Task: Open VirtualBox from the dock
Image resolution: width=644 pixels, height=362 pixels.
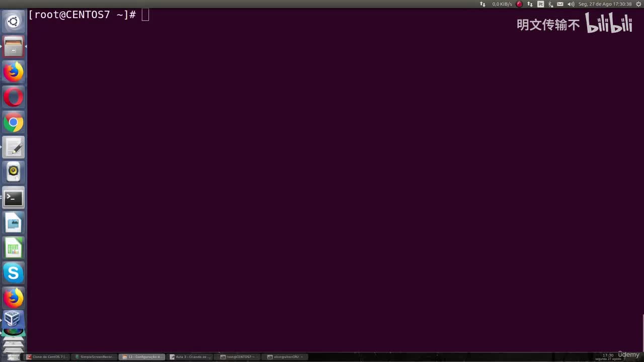Action: coord(13,319)
